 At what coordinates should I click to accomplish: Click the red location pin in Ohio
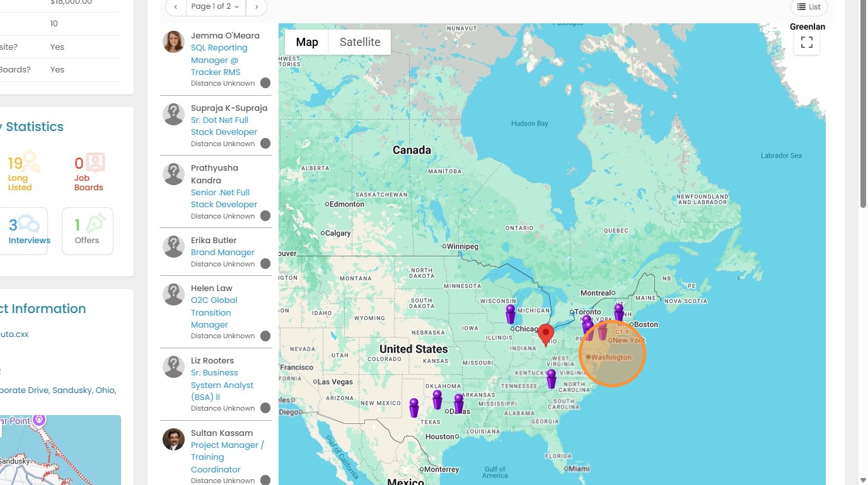[546, 334]
